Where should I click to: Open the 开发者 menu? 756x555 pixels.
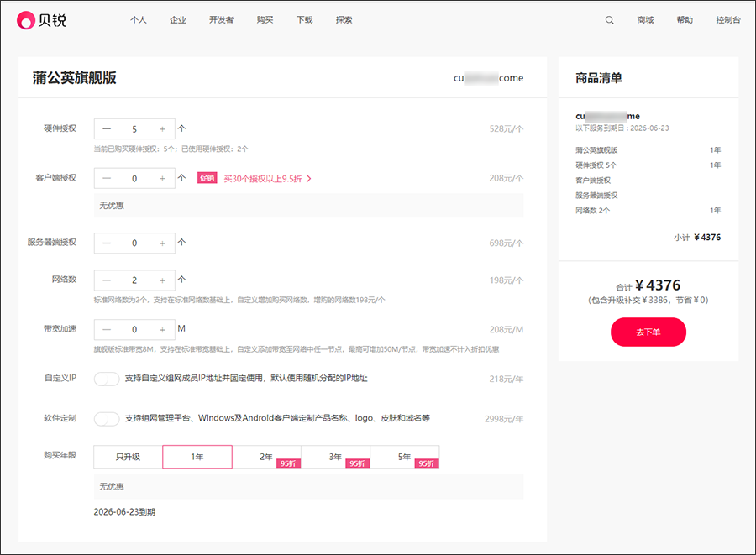(x=221, y=20)
